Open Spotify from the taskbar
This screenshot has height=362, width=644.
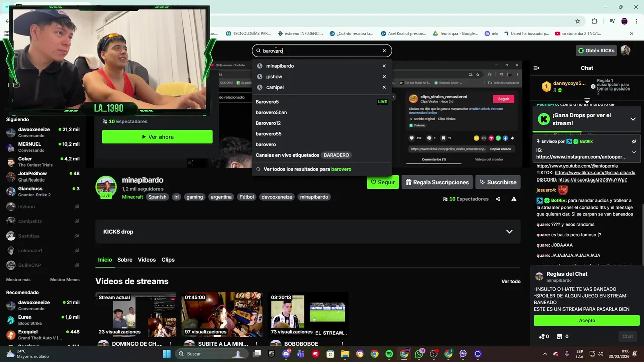click(389, 354)
